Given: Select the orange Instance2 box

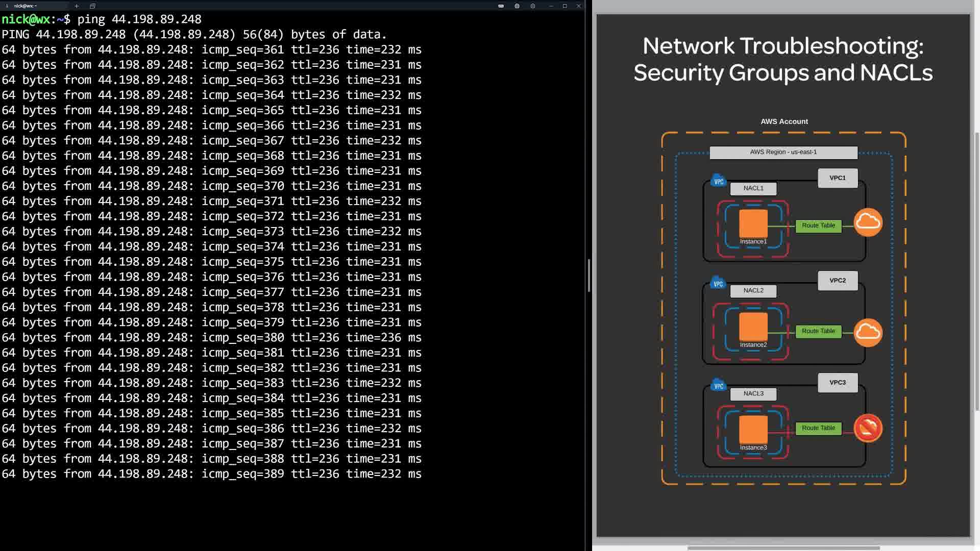Looking at the screenshot, I should (753, 326).
